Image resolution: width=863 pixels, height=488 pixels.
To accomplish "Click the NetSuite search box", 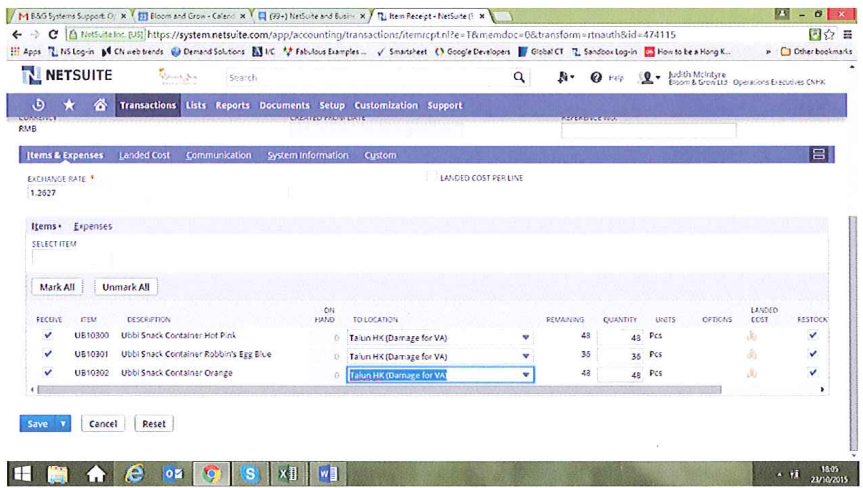I will 369,78.
